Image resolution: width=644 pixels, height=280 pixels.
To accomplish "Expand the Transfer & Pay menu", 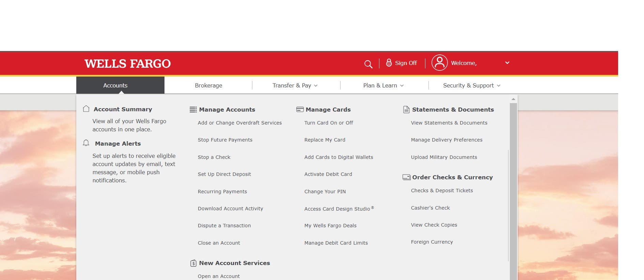I will [x=295, y=85].
